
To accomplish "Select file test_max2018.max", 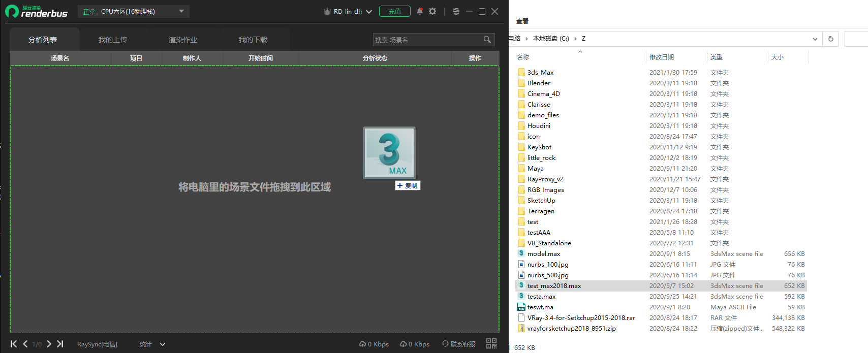I will (661, 285).
